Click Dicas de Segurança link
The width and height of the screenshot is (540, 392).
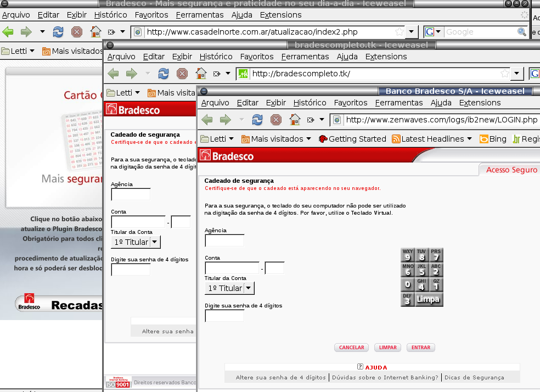(x=474, y=377)
